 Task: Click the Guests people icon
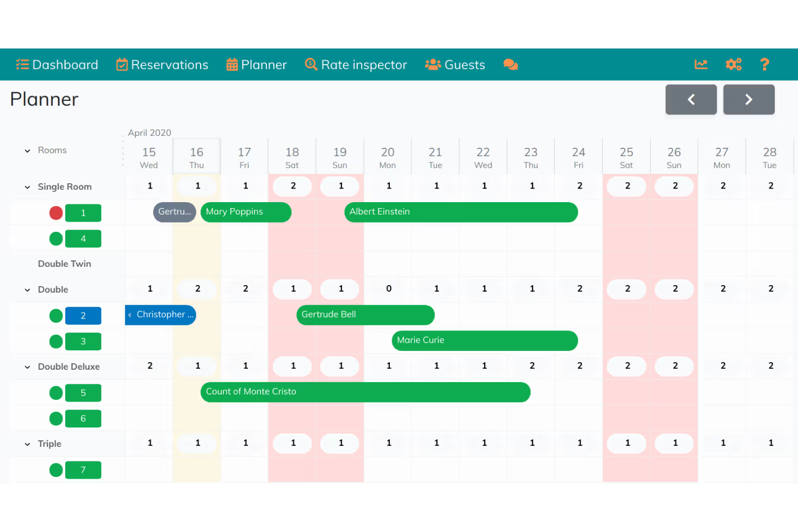[433, 65]
